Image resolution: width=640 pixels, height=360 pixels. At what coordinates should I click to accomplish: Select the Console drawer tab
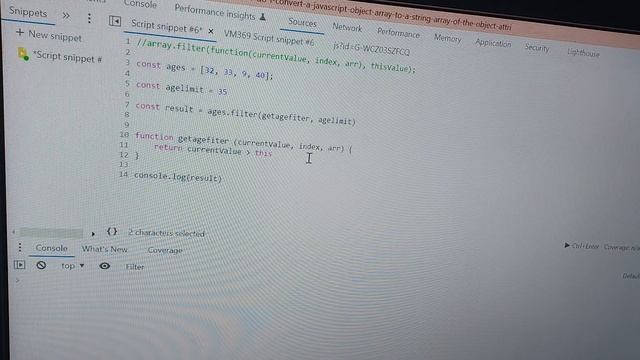[x=51, y=248]
